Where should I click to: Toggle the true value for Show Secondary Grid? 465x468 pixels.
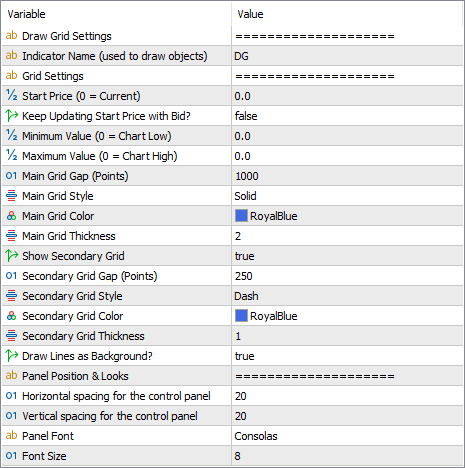(x=245, y=256)
